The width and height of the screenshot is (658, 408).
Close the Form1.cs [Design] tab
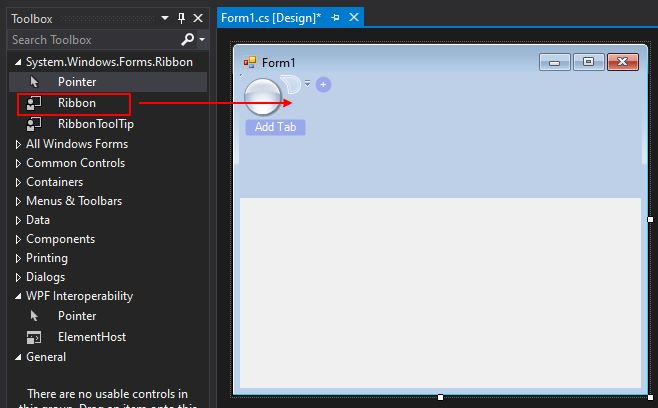coord(354,17)
